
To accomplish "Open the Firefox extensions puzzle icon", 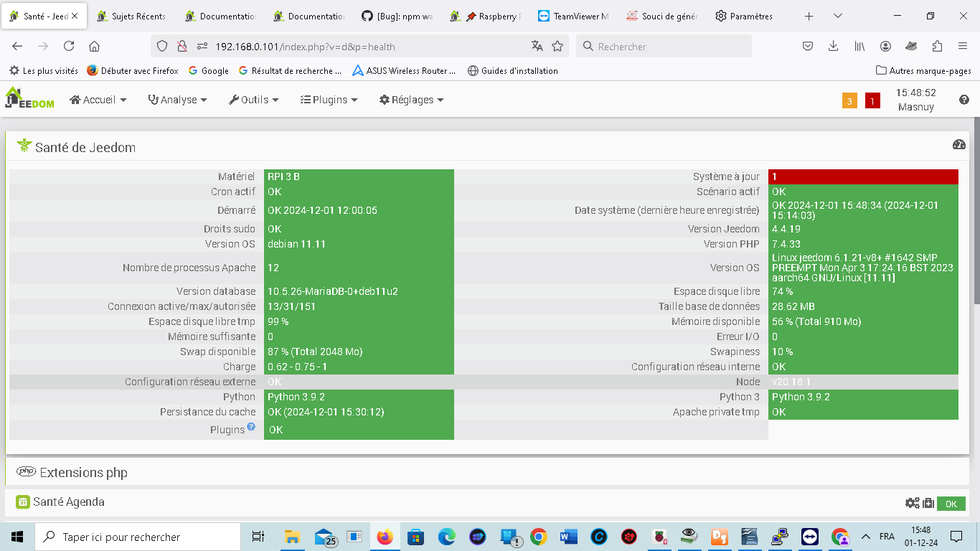I will tap(937, 47).
